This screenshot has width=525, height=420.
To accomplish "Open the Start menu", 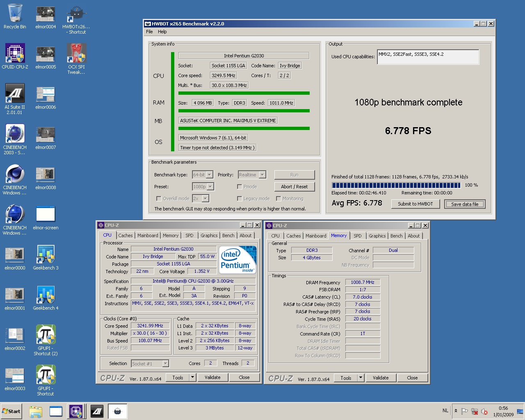I will coord(11,411).
